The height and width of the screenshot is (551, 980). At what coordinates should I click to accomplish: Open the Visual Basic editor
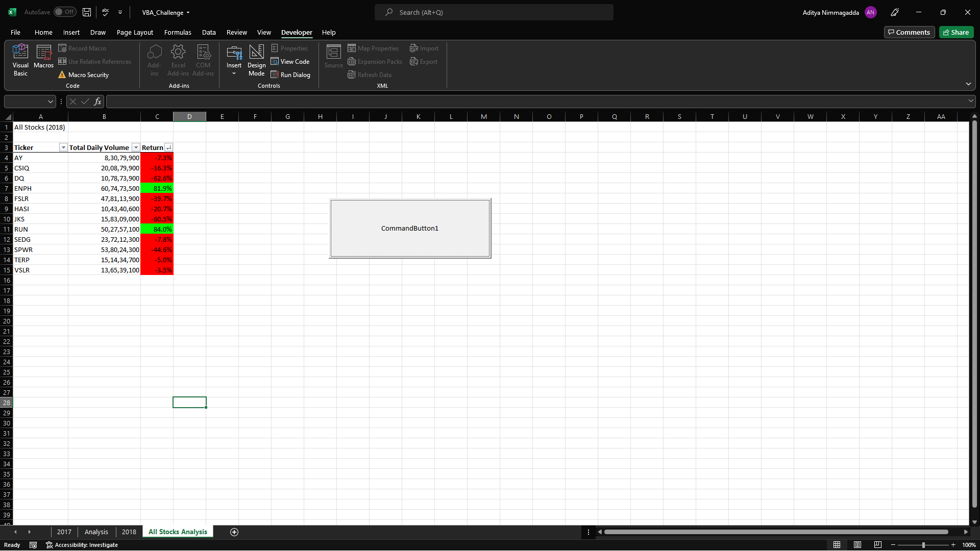coord(20,59)
